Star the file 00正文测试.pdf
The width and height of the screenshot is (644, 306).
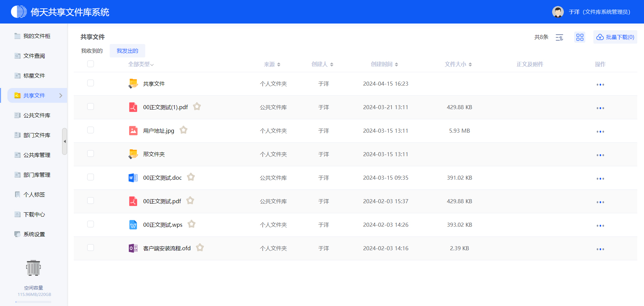pyautogui.click(x=190, y=201)
